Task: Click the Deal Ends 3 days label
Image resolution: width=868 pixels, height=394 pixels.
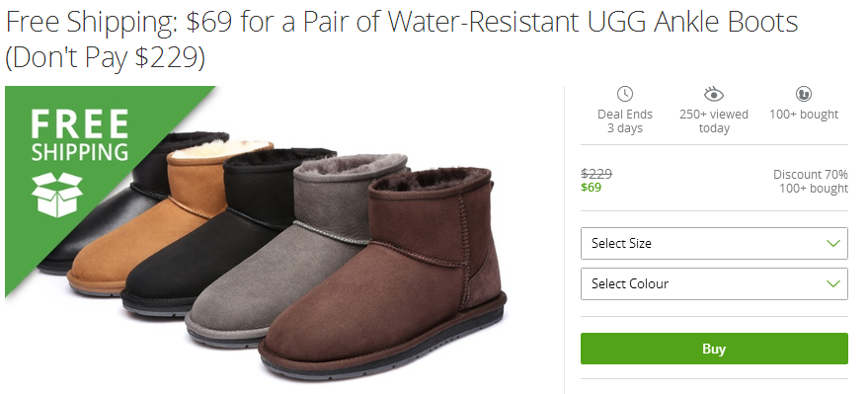Action: 625,121
